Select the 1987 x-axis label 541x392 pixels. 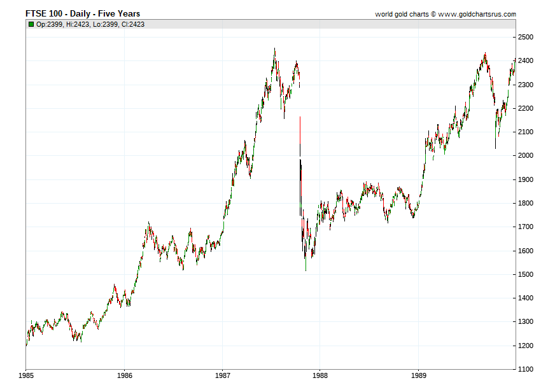[x=223, y=376]
